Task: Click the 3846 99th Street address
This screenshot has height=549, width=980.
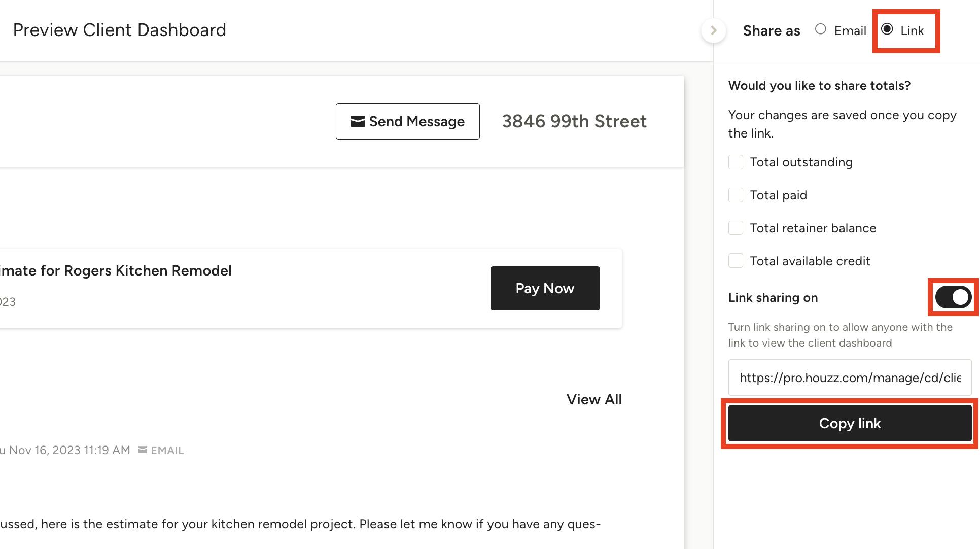Action: pyautogui.click(x=574, y=121)
